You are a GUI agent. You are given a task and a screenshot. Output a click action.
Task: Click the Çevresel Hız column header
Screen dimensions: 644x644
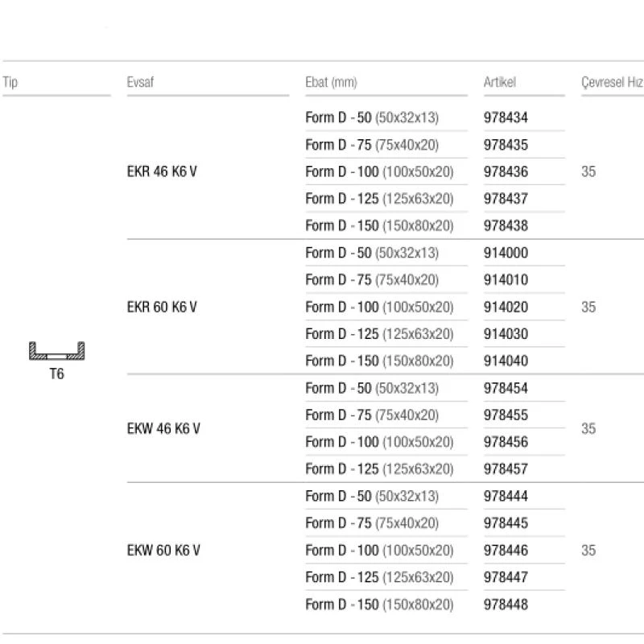click(612, 82)
